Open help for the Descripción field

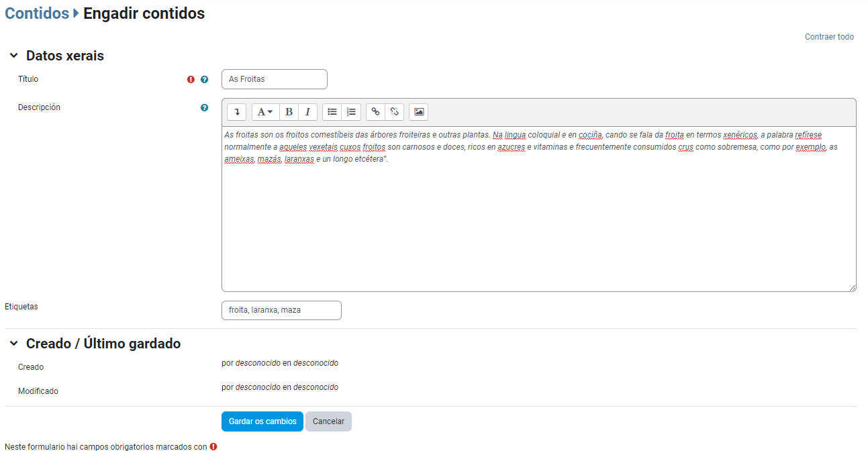pyautogui.click(x=205, y=107)
